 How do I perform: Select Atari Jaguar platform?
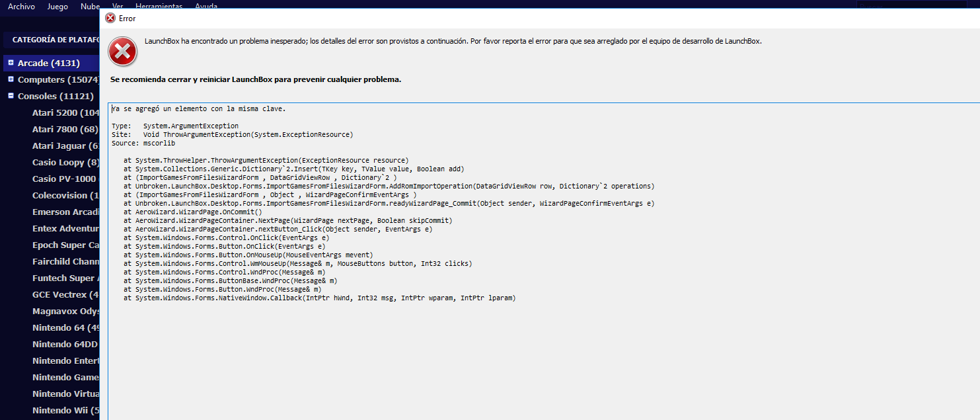click(65, 146)
